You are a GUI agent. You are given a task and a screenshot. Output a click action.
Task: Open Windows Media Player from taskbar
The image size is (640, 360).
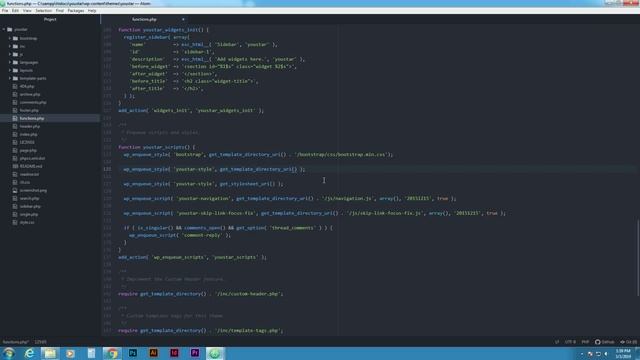point(70,353)
